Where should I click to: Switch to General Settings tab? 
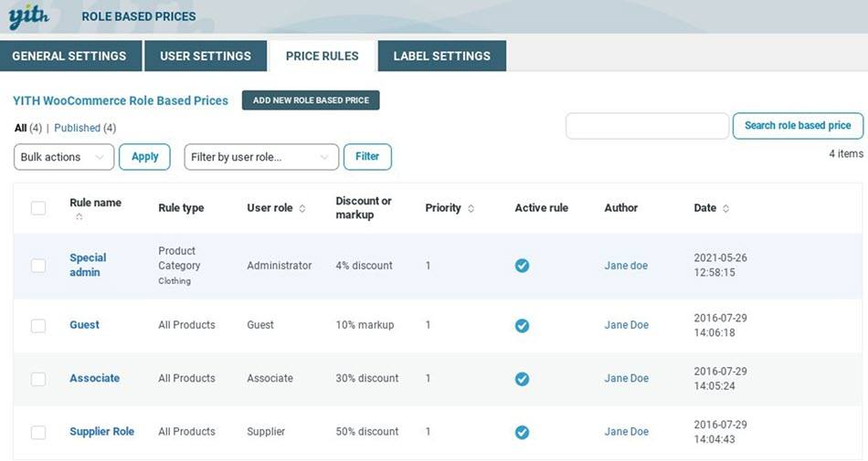coord(71,56)
